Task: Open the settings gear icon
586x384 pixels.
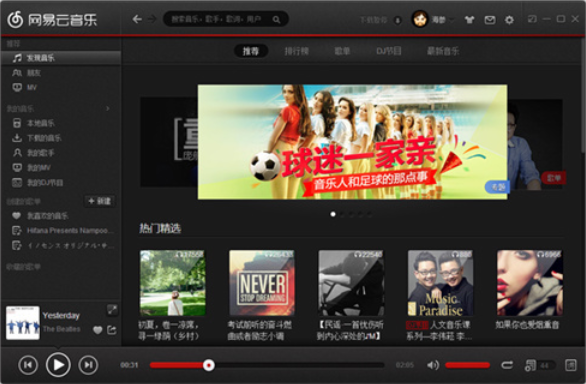Action: [x=509, y=20]
